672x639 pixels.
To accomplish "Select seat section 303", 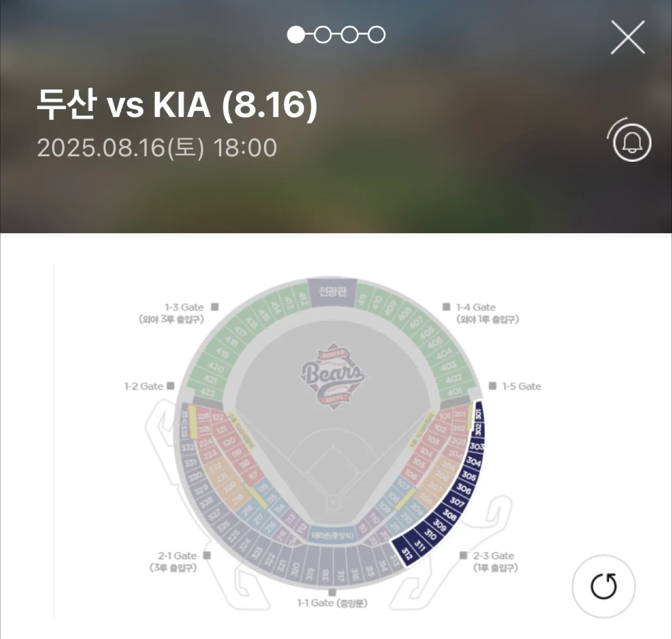I will pos(476,446).
